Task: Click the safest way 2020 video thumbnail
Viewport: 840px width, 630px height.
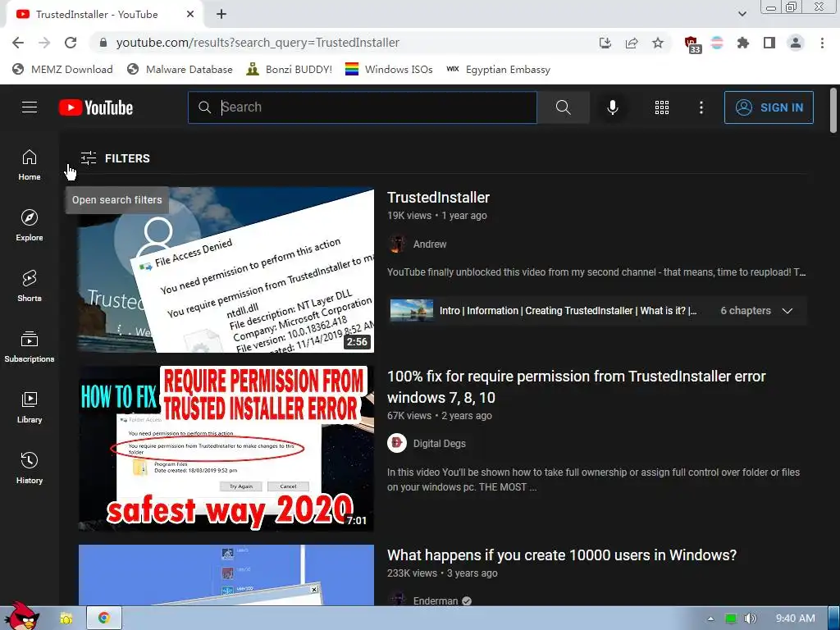Action: click(x=226, y=449)
